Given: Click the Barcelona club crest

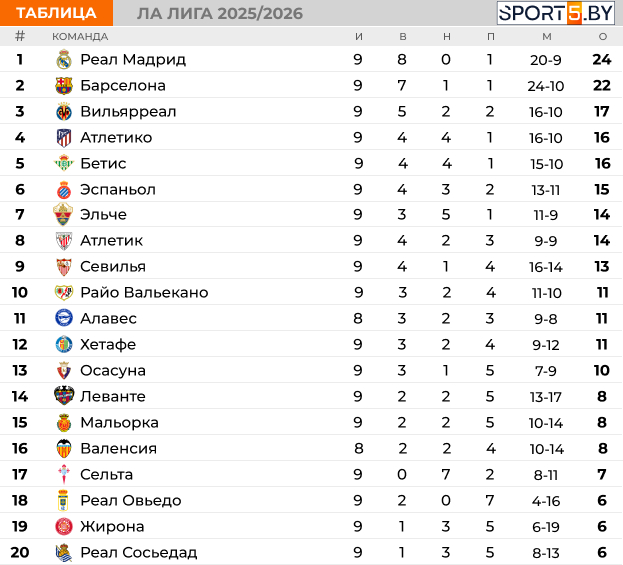Looking at the screenshot, I should (x=64, y=86).
